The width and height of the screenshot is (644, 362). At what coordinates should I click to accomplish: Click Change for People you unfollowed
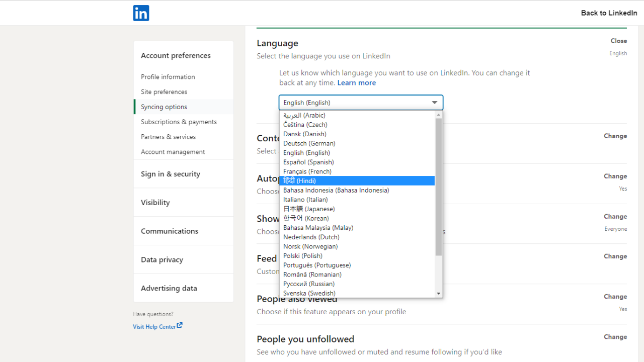(x=615, y=336)
